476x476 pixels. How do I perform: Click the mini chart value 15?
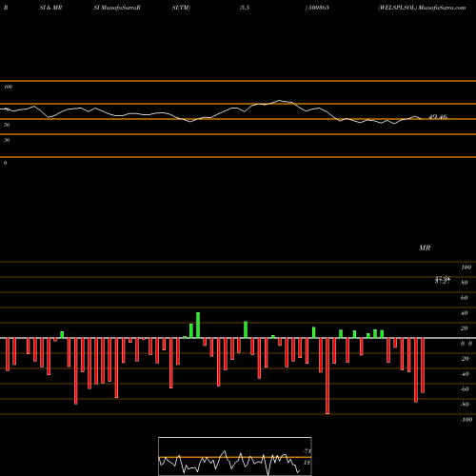(x=307, y=463)
